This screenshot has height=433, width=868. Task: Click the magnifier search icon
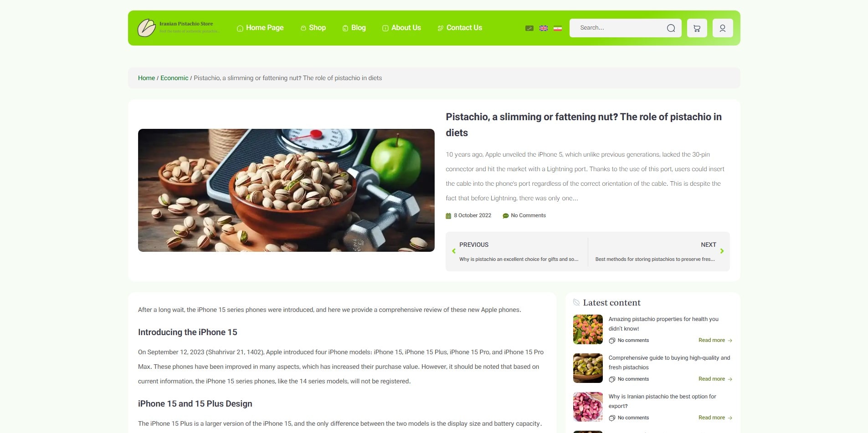point(671,28)
